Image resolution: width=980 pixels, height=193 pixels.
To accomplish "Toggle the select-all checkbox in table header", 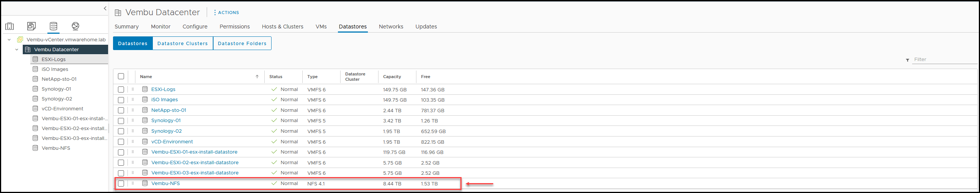I will (121, 76).
